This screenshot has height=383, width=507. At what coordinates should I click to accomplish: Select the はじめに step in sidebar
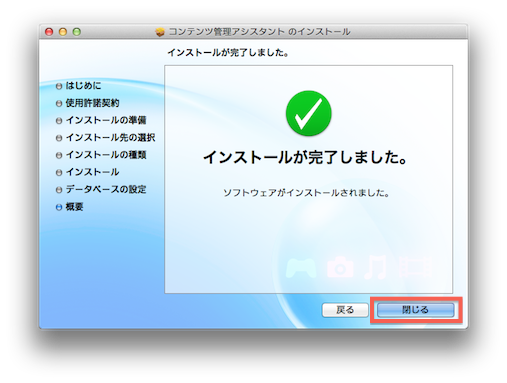coord(83,86)
